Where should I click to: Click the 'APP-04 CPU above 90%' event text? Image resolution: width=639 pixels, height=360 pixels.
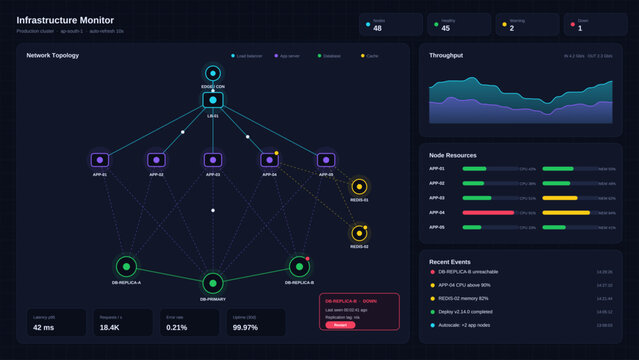tap(464, 285)
